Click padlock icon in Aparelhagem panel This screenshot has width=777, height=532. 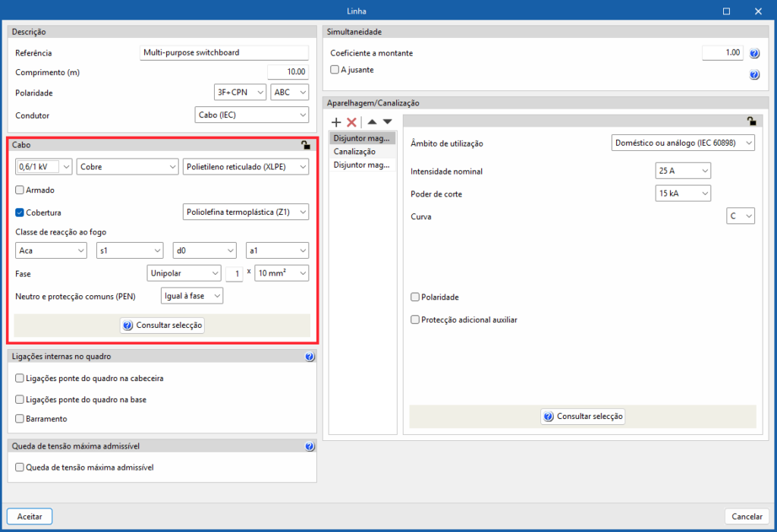[x=751, y=121]
